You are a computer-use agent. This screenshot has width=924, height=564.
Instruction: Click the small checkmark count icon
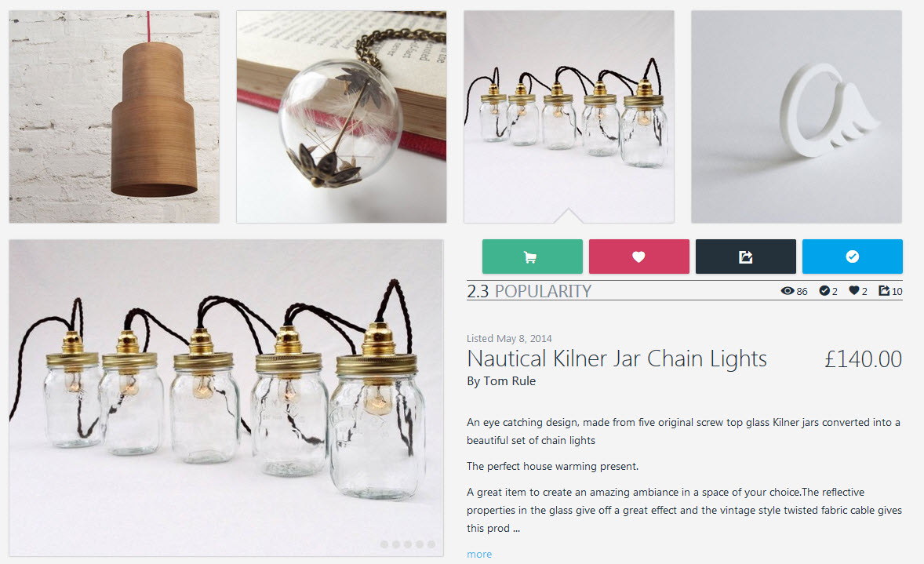click(824, 290)
